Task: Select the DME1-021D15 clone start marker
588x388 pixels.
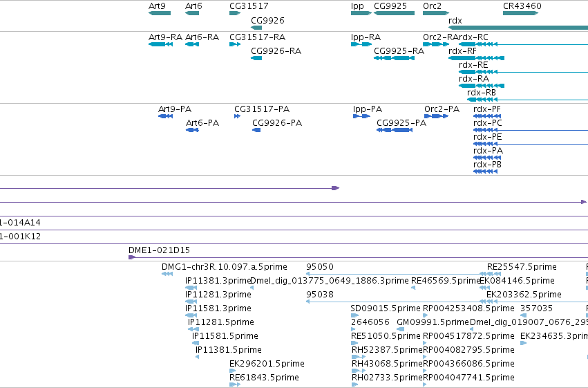Action: pos(131,257)
